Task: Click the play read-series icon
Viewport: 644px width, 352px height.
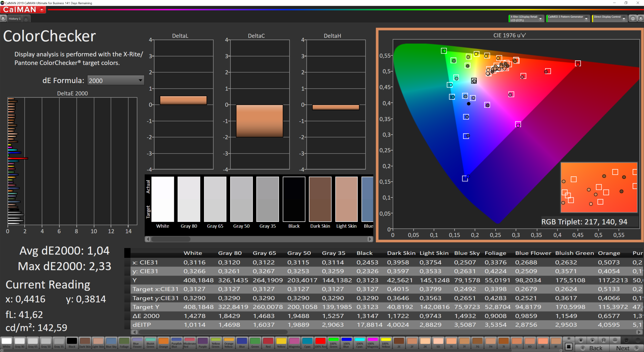Action: (592, 340)
